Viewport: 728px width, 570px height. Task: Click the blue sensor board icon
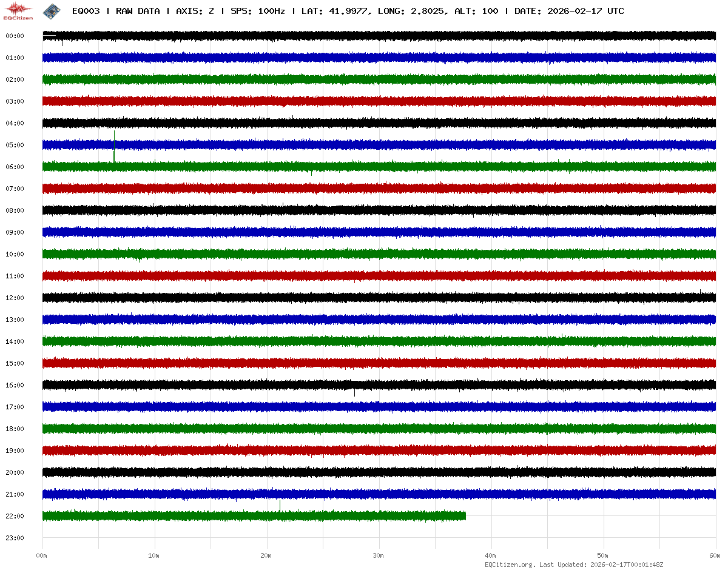[x=50, y=10]
